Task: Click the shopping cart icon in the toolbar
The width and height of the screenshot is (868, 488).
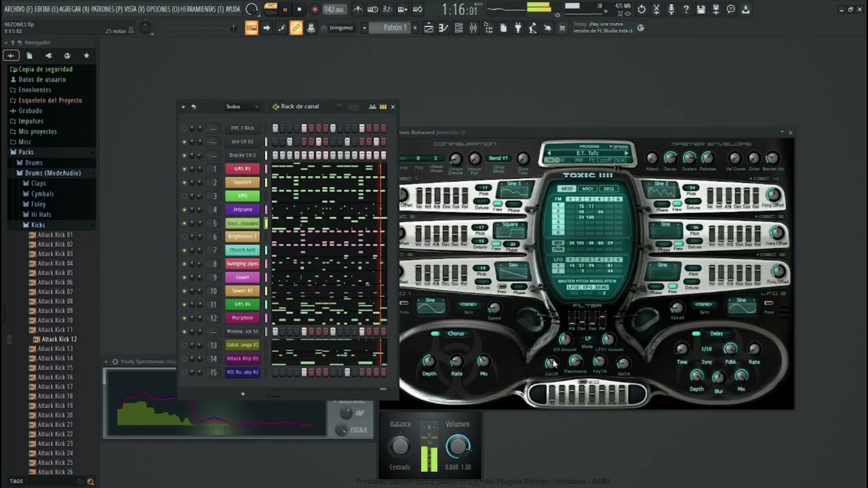Action: click(x=562, y=28)
